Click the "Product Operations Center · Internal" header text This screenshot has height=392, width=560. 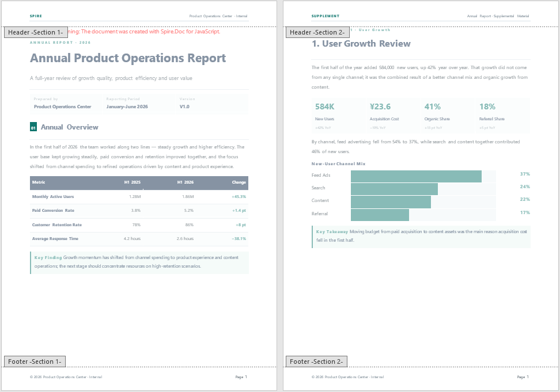click(218, 16)
